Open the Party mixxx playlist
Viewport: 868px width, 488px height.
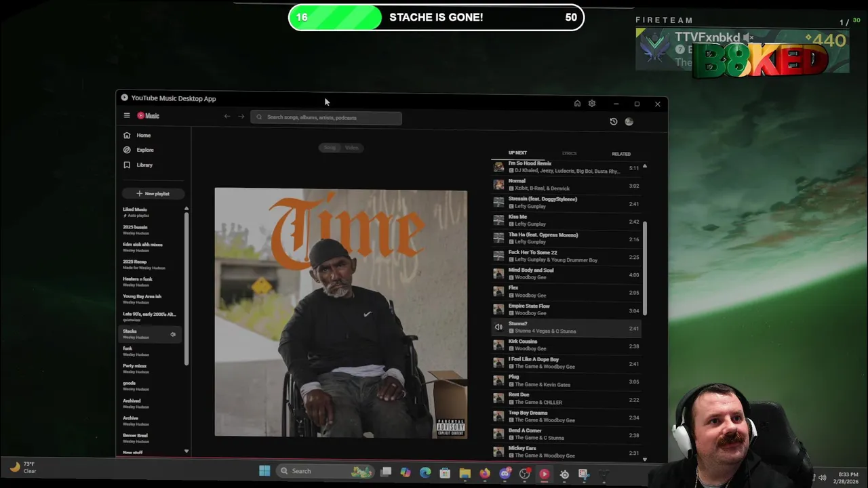coord(151,369)
